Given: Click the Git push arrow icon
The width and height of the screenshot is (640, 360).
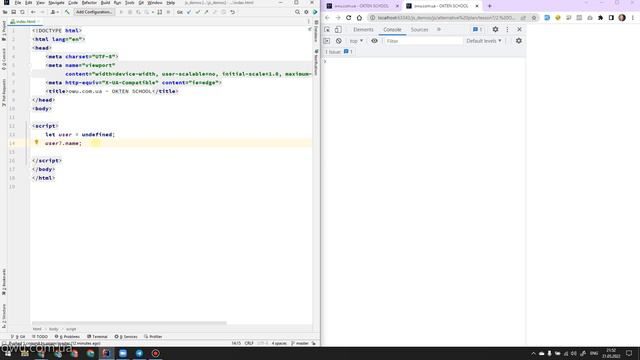Looking at the screenshot, I should [207, 12].
